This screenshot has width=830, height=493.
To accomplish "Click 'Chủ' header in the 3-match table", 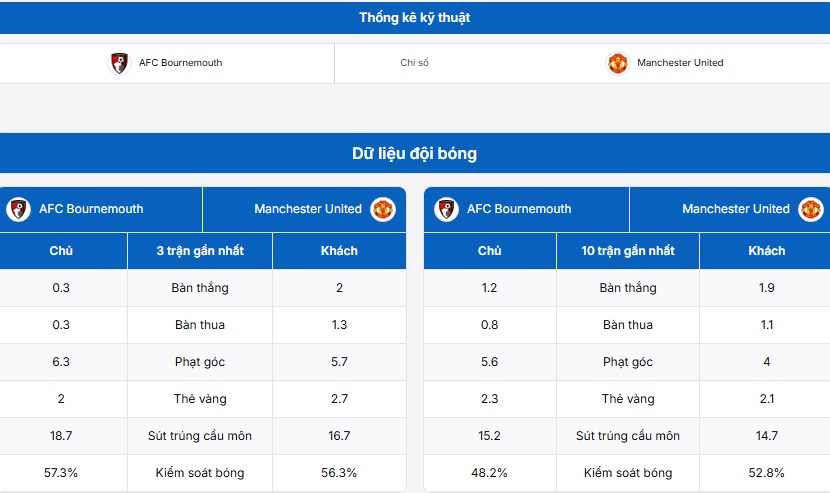I will coord(61,251).
